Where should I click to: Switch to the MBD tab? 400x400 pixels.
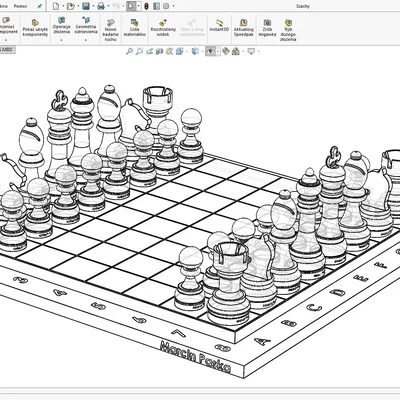point(7,50)
